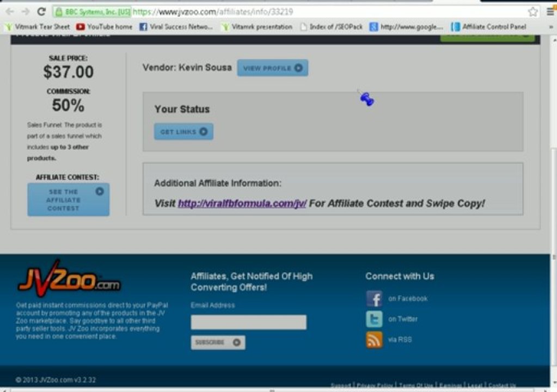Open YouTube home bookmark
The width and height of the screenshot is (557, 392).
(x=104, y=27)
